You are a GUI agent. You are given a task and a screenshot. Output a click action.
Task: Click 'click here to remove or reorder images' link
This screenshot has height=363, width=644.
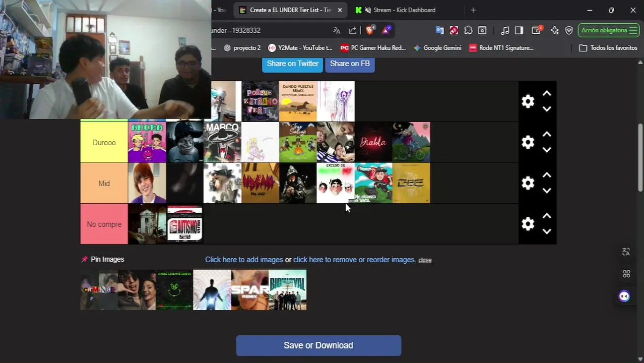coord(355,260)
